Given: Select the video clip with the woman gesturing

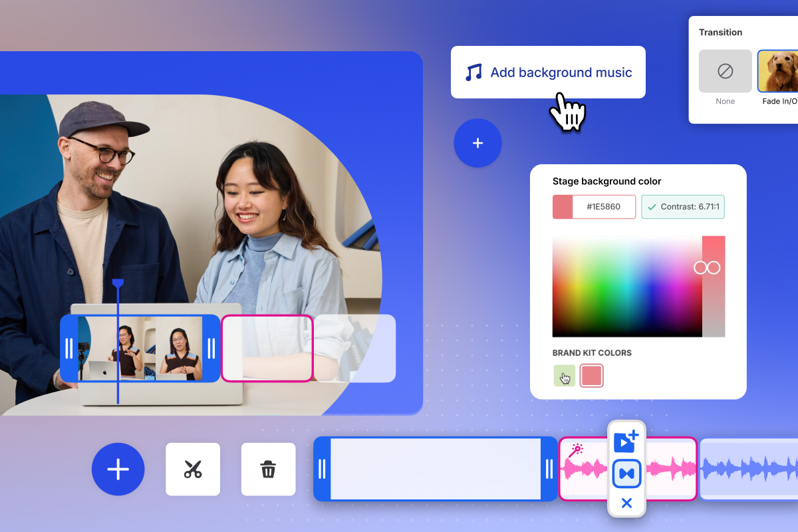Looking at the screenshot, I should [140, 348].
